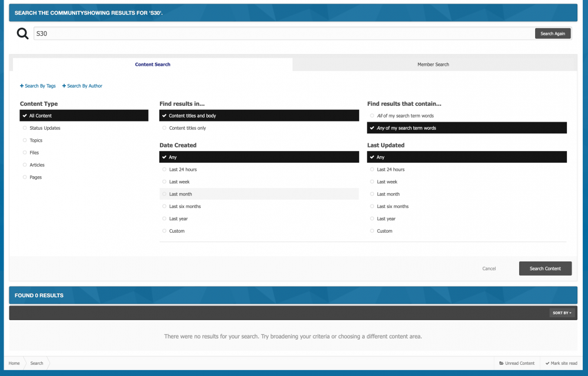Choose Content titles only option
Viewport: 588px width, 376px height.
[259, 128]
